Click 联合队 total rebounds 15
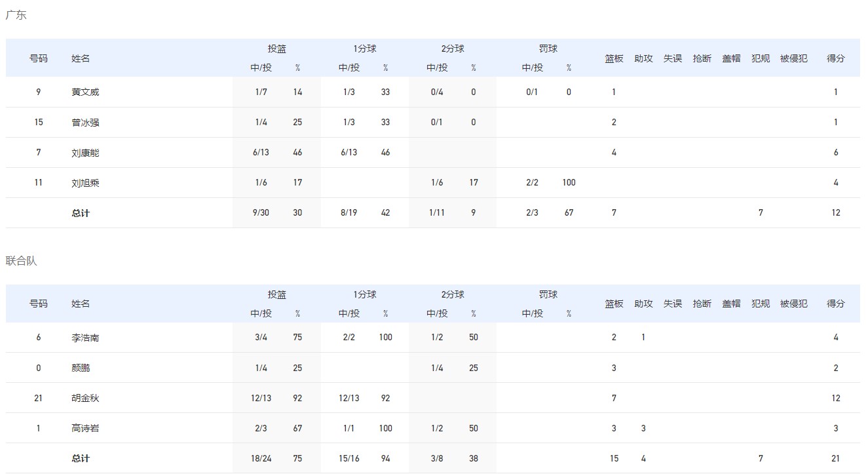 coord(614,458)
